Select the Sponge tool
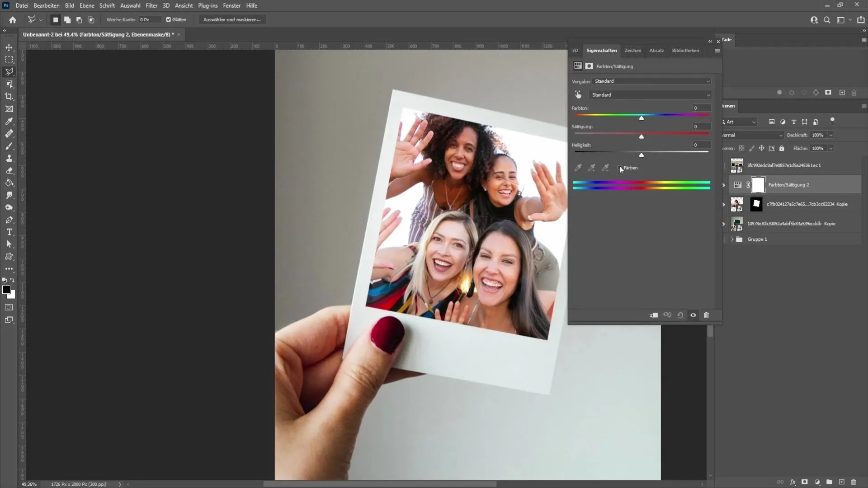This screenshot has height=488, width=868. pos(9,207)
